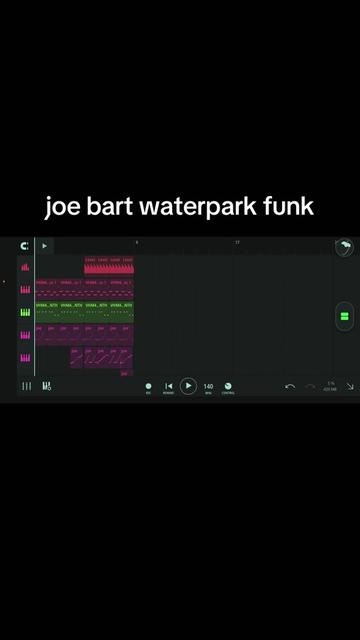Jump to bar 9 on the timeline ruler

[x=137, y=242]
